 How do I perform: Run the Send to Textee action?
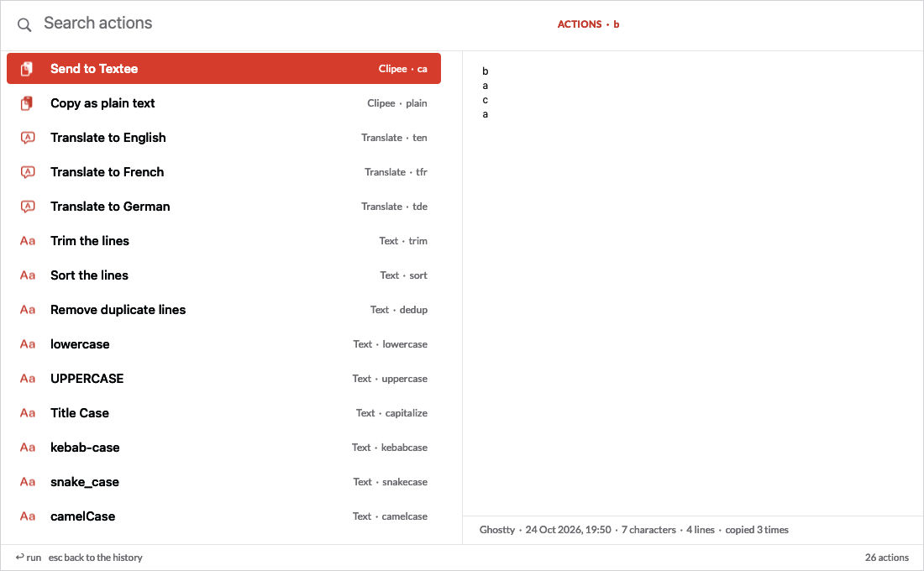(x=223, y=68)
